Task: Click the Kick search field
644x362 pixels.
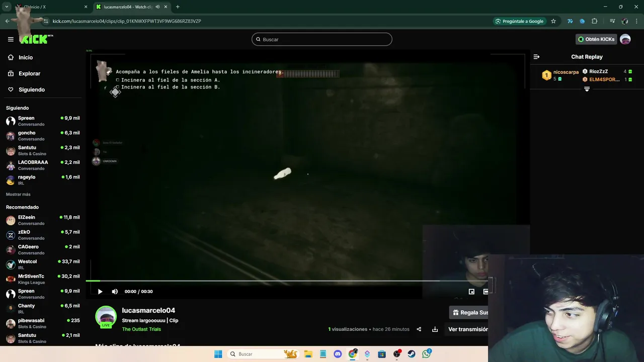Action: coord(322,39)
